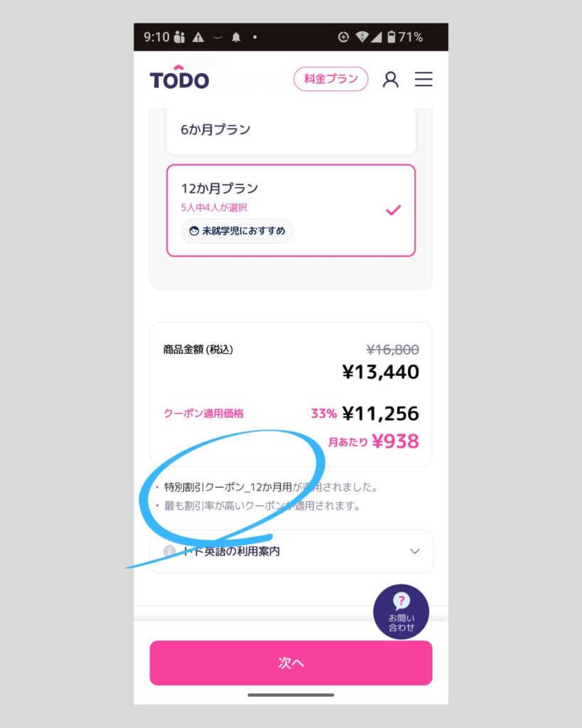Viewport: 582px width, 728px height.
Task: Tap the warning triangle status icon
Action: (x=198, y=37)
